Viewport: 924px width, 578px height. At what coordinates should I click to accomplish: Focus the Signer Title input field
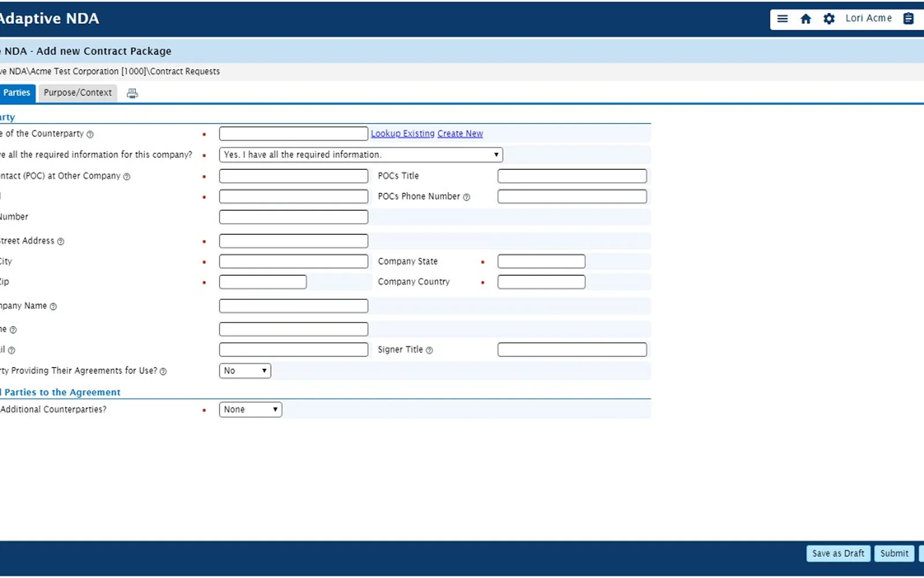(572, 349)
